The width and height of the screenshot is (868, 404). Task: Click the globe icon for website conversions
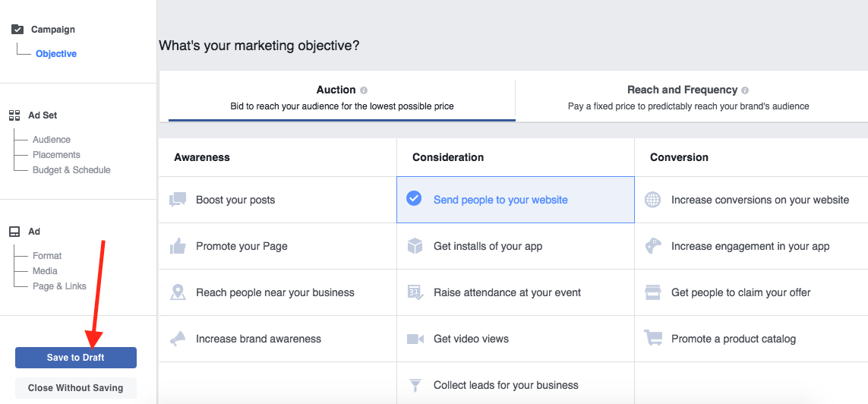(652, 200)
